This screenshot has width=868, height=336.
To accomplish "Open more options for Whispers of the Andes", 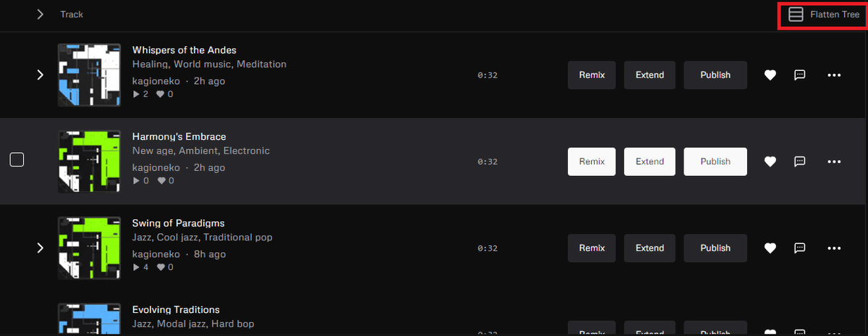I will click(x=834, y=75).
